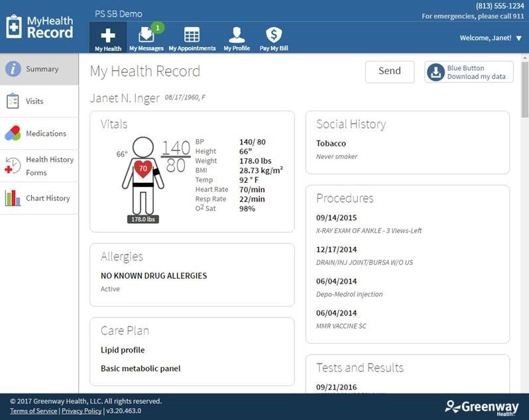
Task: Select Medications pill icon in sidebar
Action: pos(13,133)
